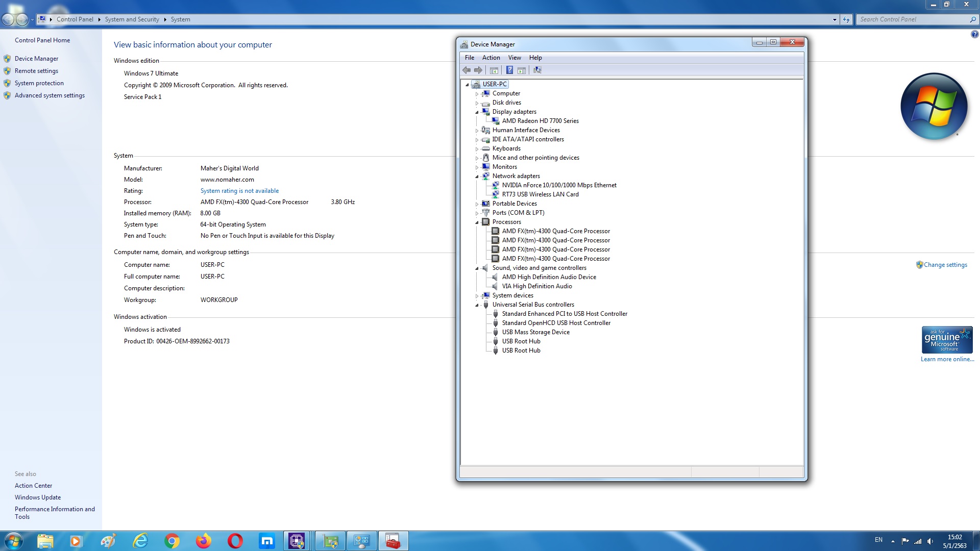
Task: Open the Help menu in Device Manager
Action: point(535,58)
